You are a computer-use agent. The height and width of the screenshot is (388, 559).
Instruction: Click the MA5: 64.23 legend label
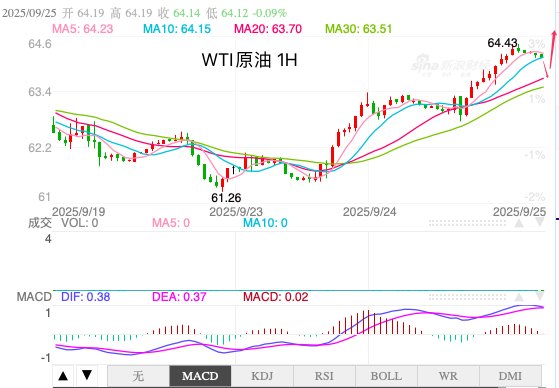point(83,29)
